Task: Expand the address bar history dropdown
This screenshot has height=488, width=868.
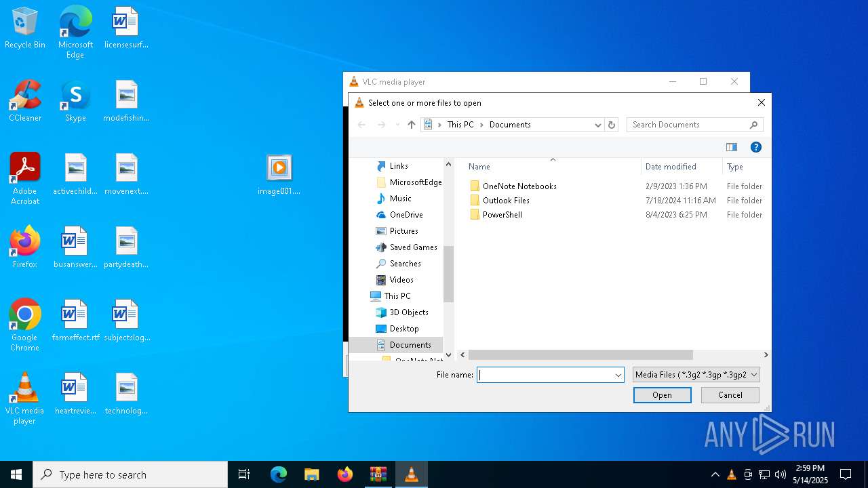Action: point(598,125)
